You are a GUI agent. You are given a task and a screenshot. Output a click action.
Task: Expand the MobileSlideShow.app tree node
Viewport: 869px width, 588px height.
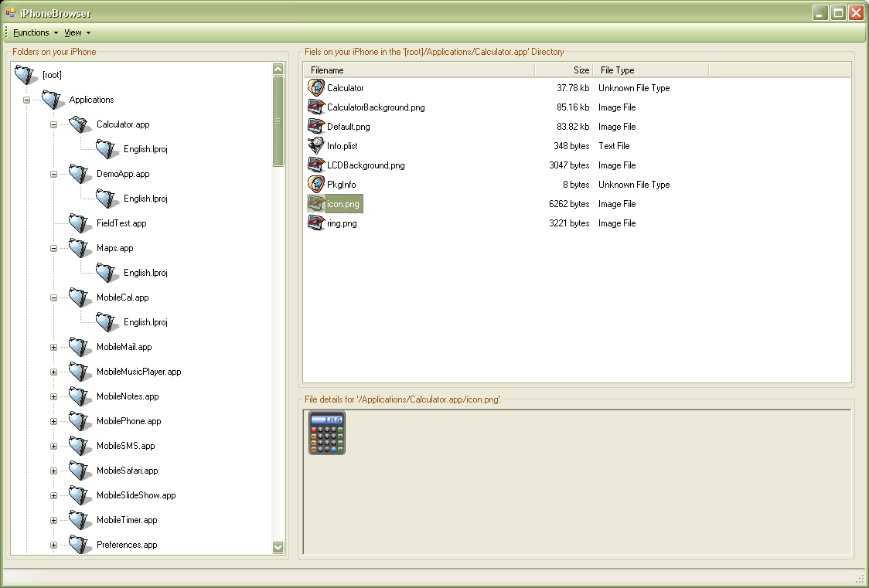[x=54, y=496]
